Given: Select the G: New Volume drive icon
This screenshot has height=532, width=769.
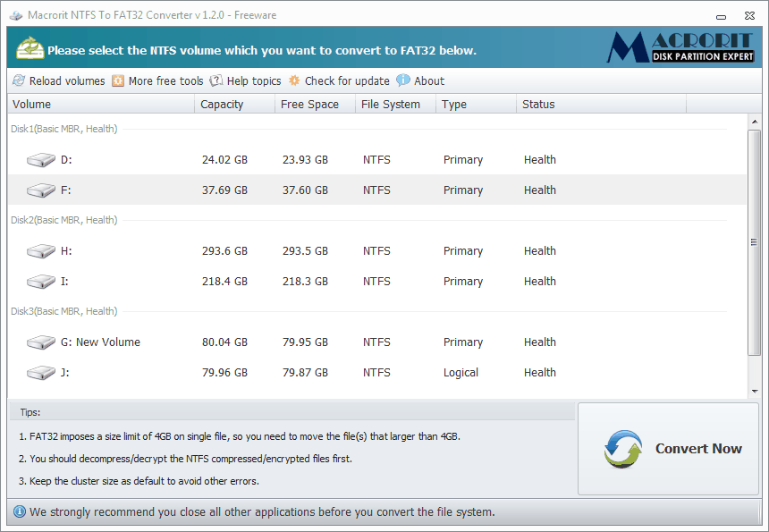Looking at the screenshot, I should pos(40,342).
